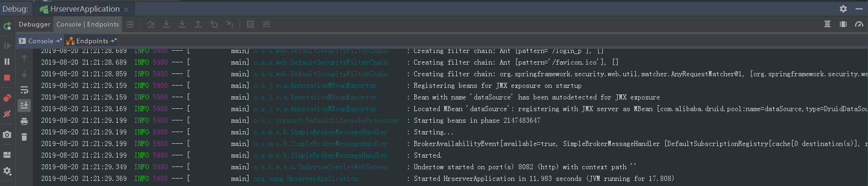Click 'org.sang.HrserverApplication' logger name
This screenshot has height=186, width=868.
click(306, 179)
